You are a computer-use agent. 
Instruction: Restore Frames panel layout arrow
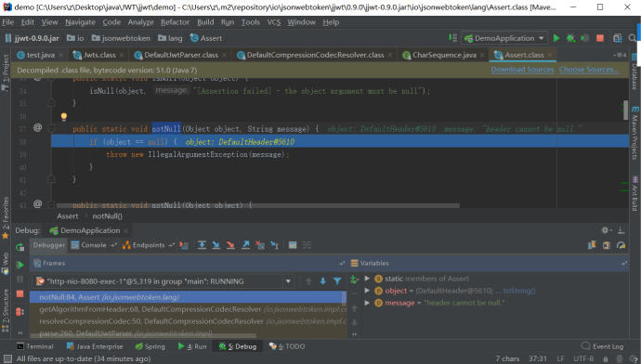click(x=341, y=264)
